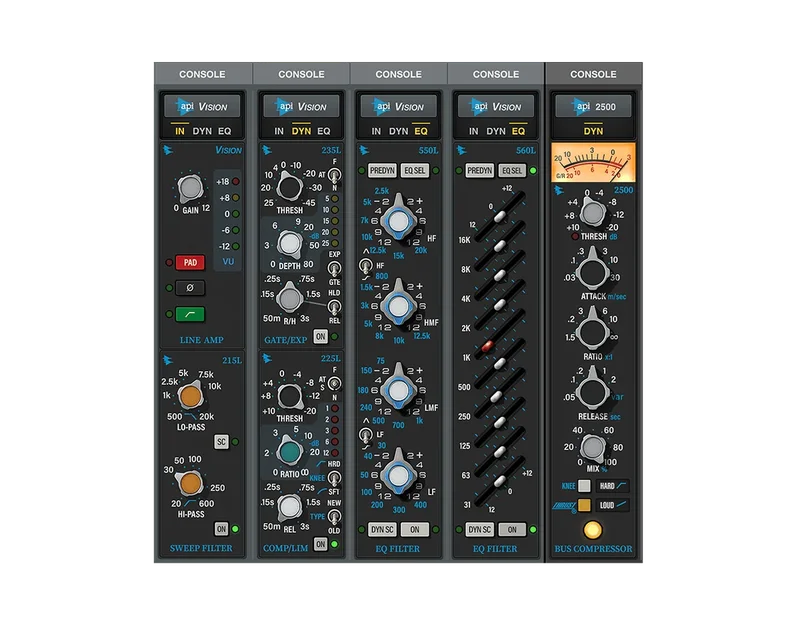Screen dimensions: 800x628
Task: Select DYN tab under the api 2500 badge
Action: click(593, 131)
